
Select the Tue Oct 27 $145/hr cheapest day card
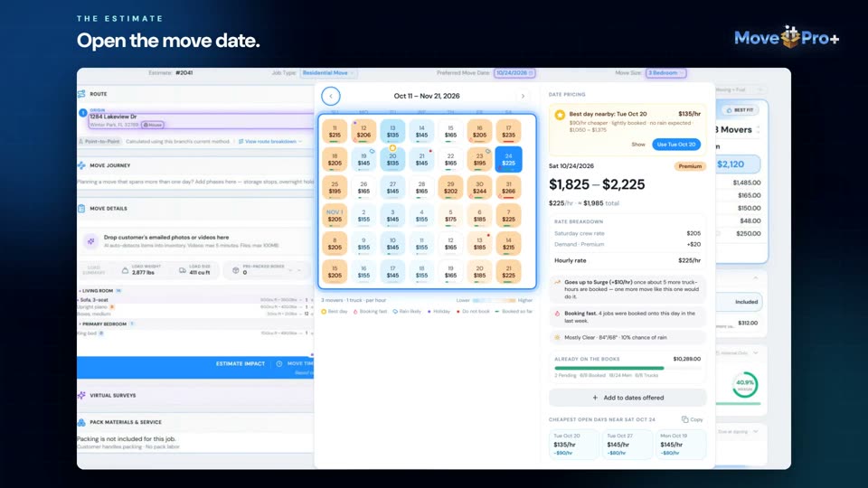coord(627,444)
